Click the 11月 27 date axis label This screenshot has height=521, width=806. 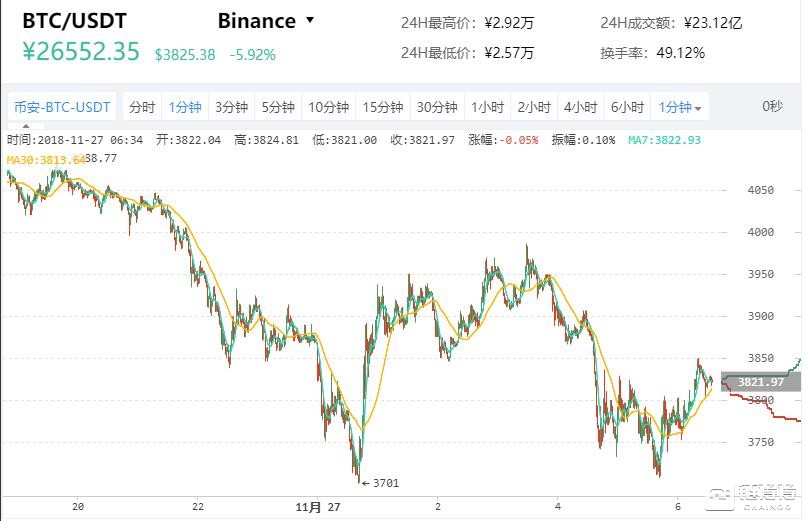tap(318, 508)
